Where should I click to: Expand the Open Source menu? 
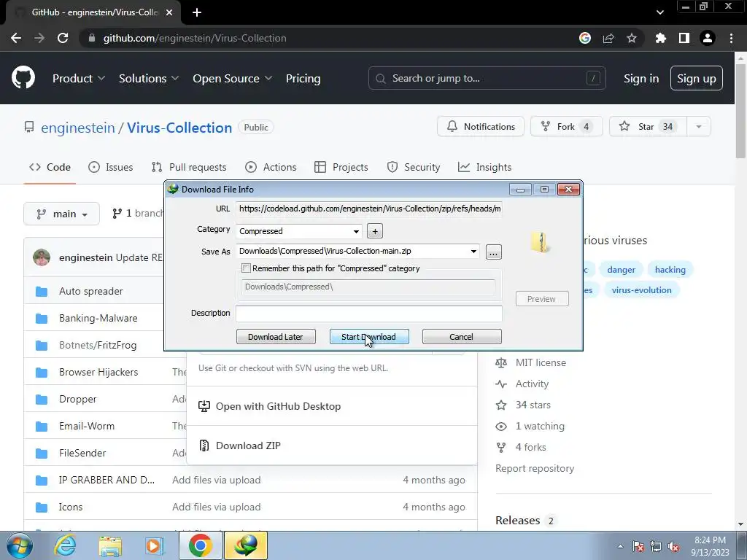[x=233, y=79]
